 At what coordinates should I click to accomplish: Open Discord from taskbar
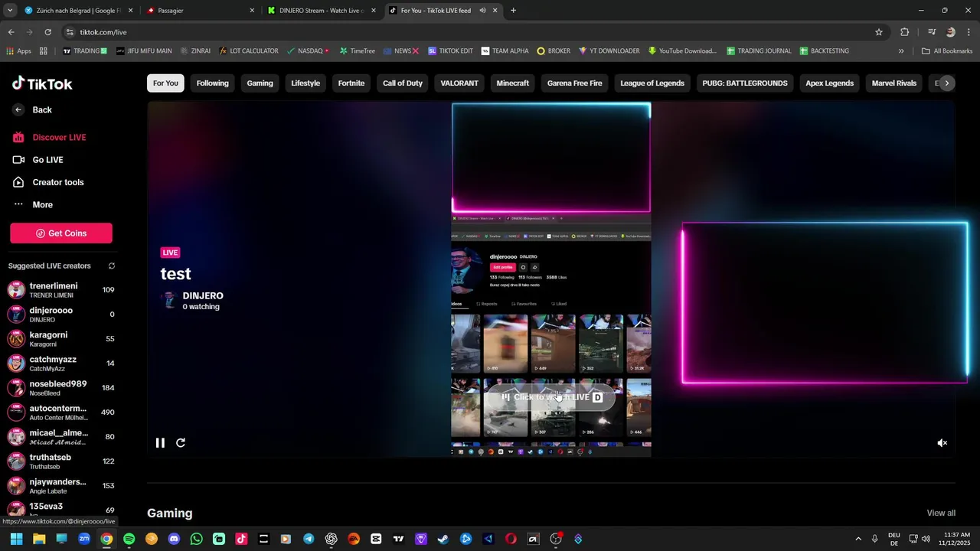(174, 539)
